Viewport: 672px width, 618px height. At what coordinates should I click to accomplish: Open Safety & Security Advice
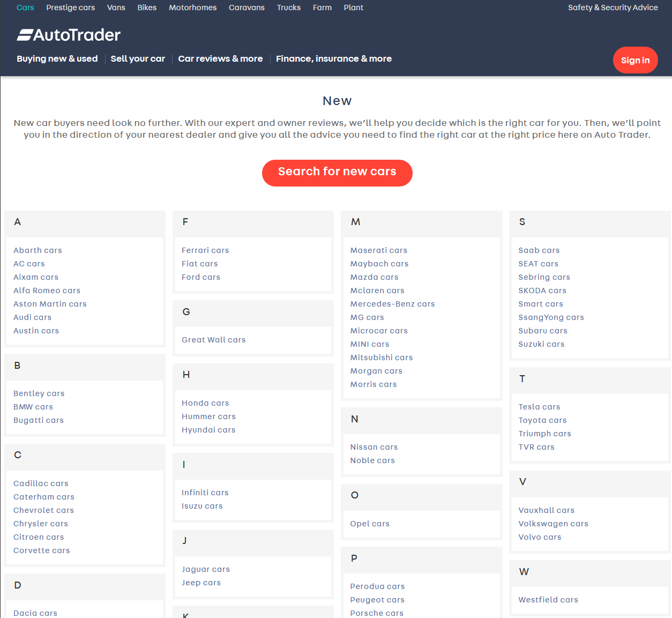pos(613,8)
